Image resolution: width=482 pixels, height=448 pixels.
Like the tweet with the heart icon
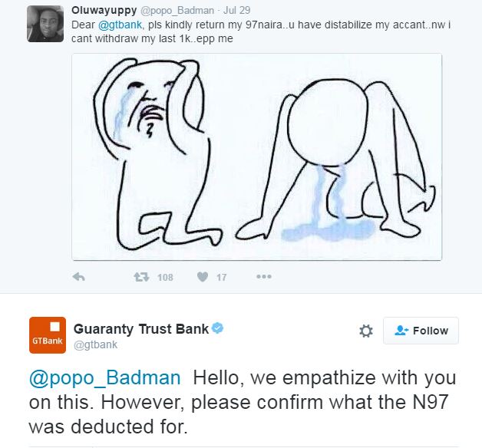(203, 277)
